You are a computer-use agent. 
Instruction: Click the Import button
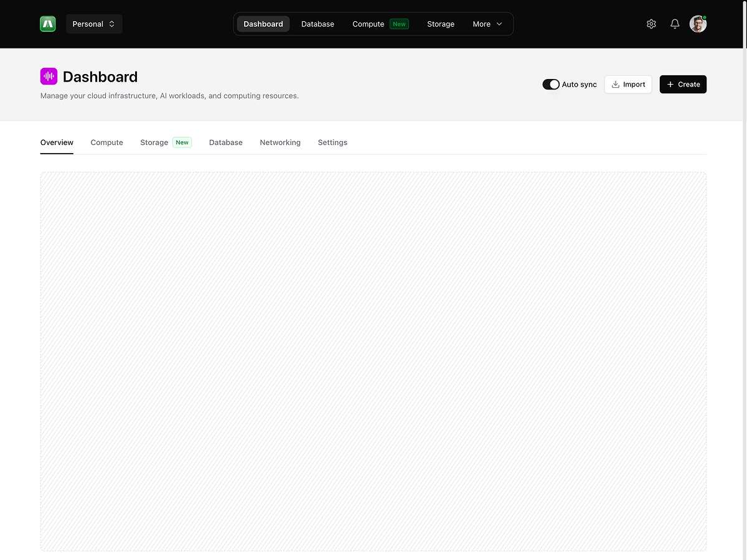coord(627,85)
